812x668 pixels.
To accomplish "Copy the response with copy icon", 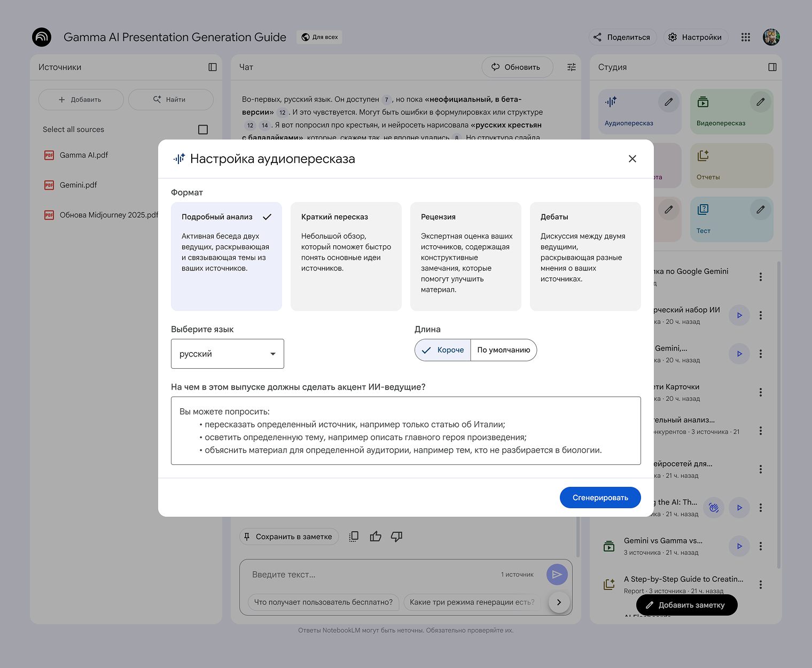I will (354, 537).
